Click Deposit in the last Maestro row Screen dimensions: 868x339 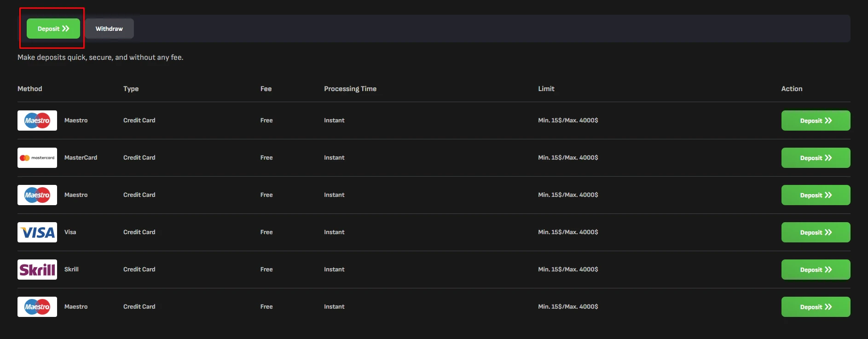(816, 307)
